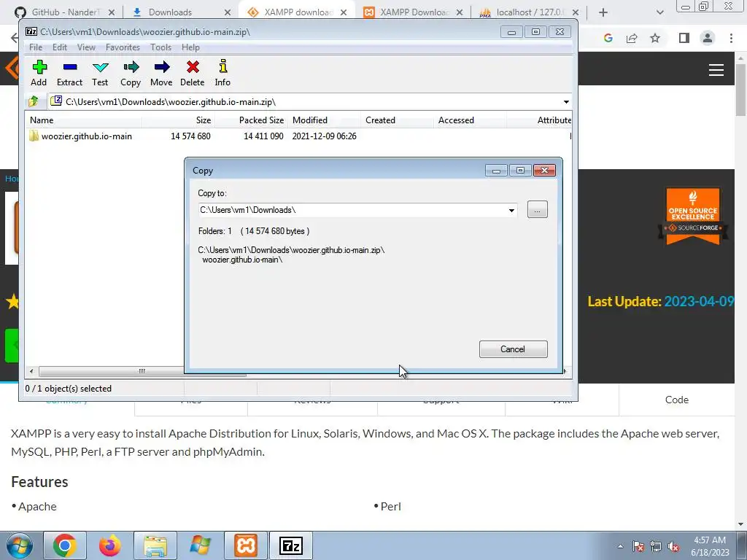Click the Move toolbar icon

[161, 73]
